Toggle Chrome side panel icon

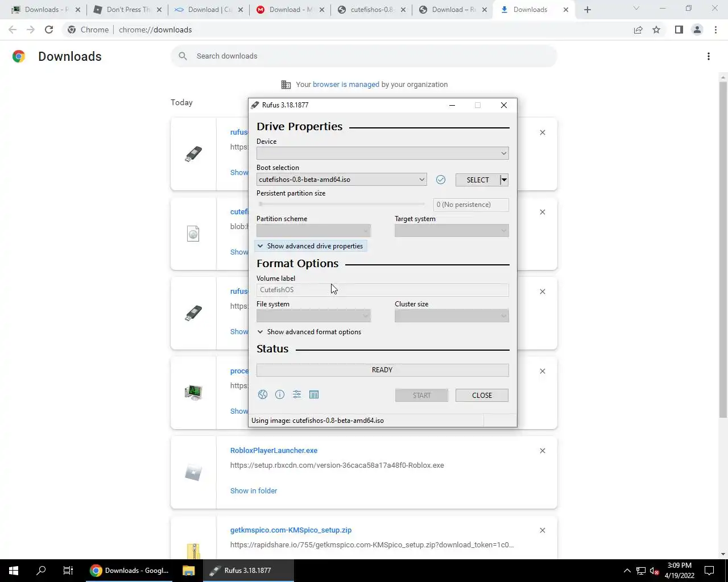tap(679, 30)
